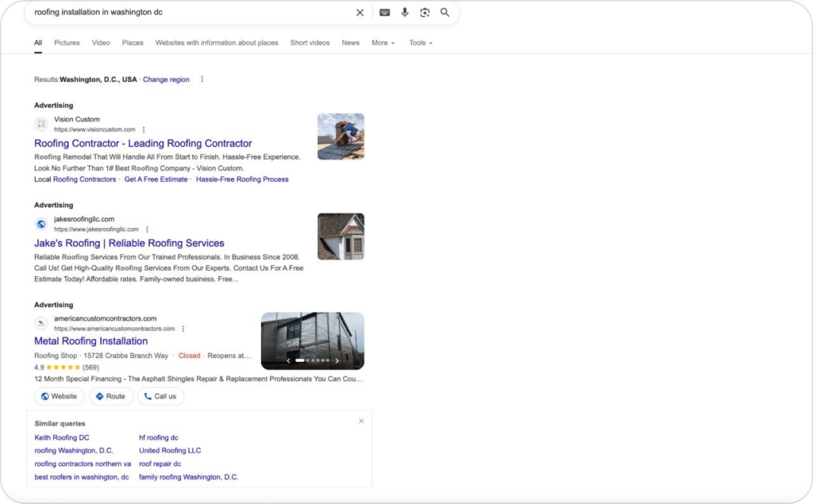Click the Change region link

166,79
